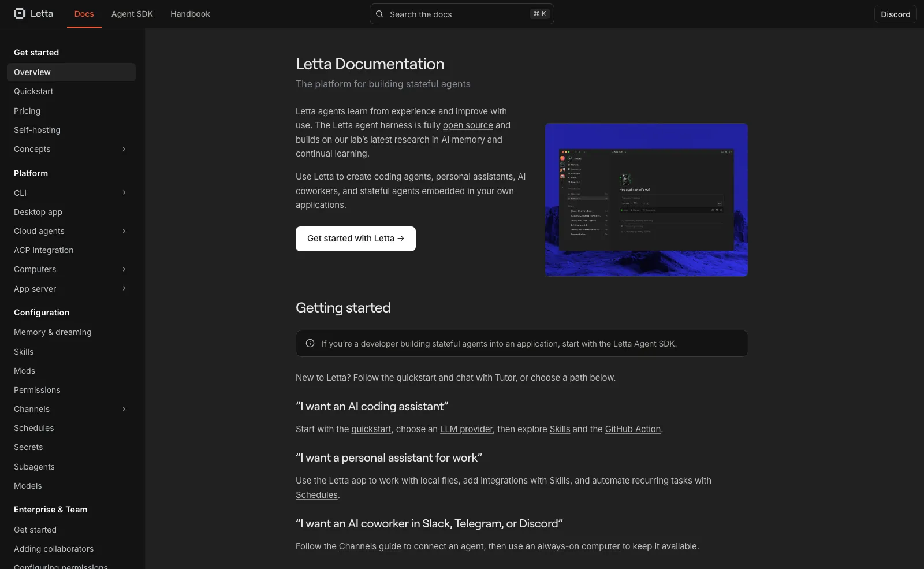The height and width of the screenshot is (569, 924).
Task: Expand the Channels section
Action: [124, 409]
